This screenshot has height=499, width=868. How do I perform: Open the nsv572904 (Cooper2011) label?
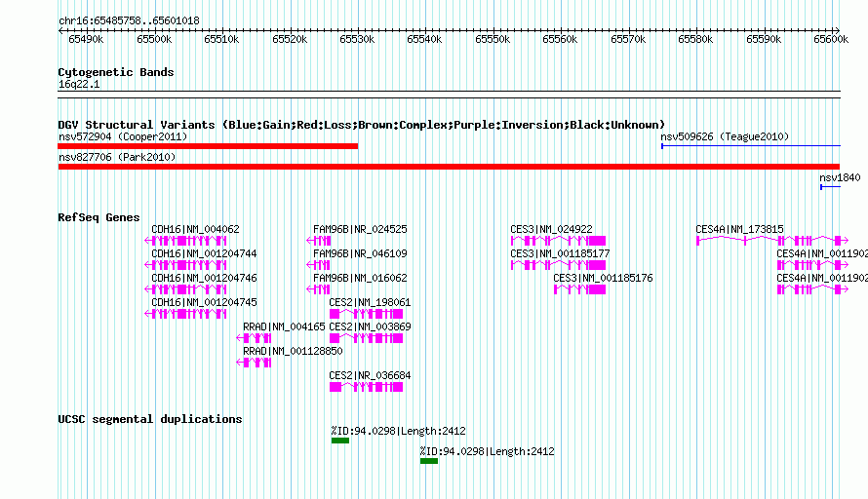(123, 136)
